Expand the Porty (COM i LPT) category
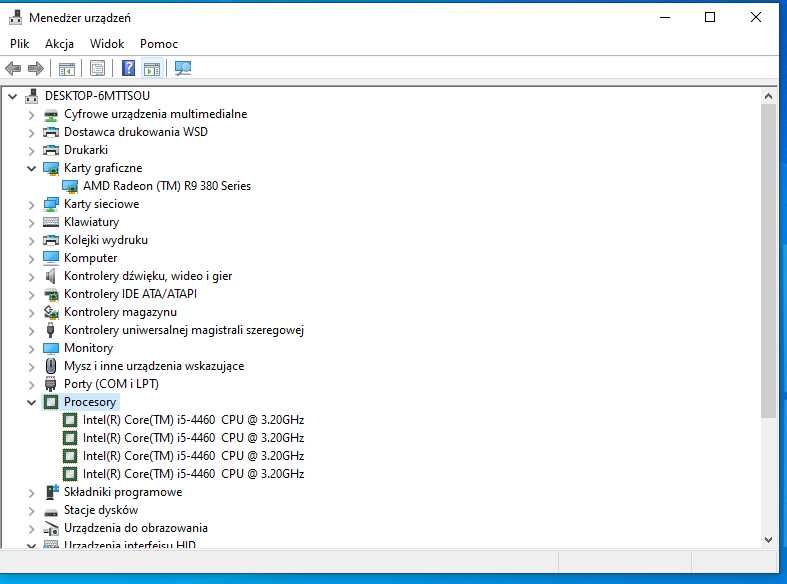 (x=32, y=385)
